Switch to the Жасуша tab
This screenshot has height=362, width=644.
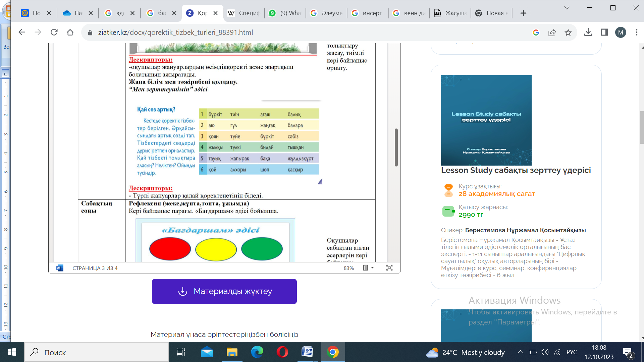tap(450, 13)
